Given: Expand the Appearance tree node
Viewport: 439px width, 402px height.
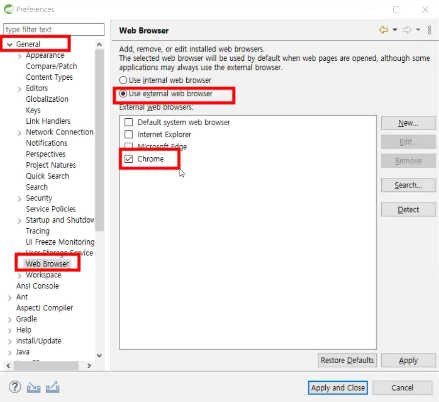Looking at the screenshot, I should pos(19,56).
